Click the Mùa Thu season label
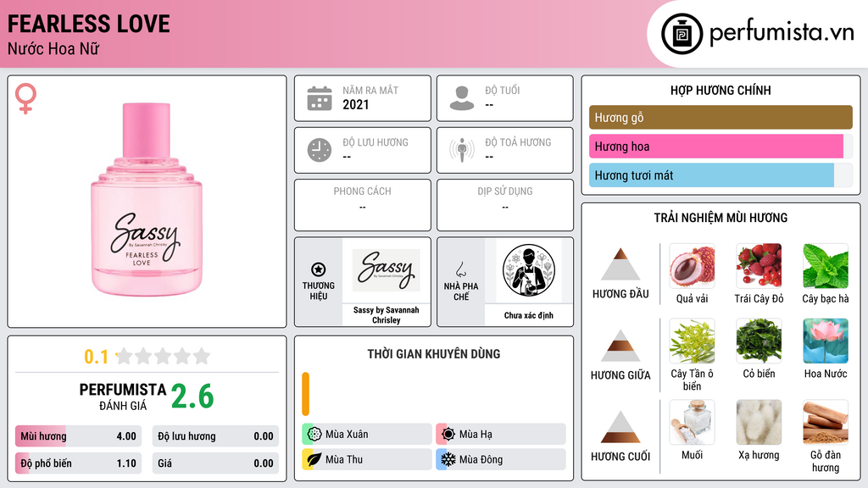This screenshot has width=868, height=488. click(344, 460)
